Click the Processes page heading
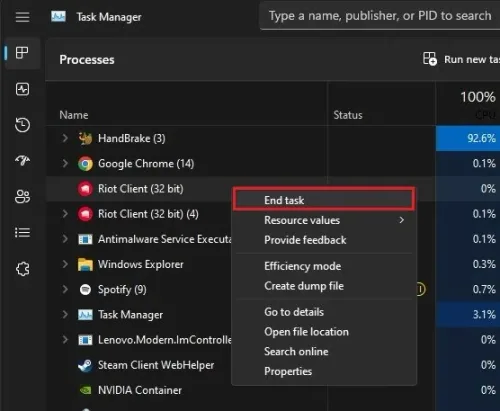Image resolution: width=500 pixels, height=411 pixels. point(87,60)
